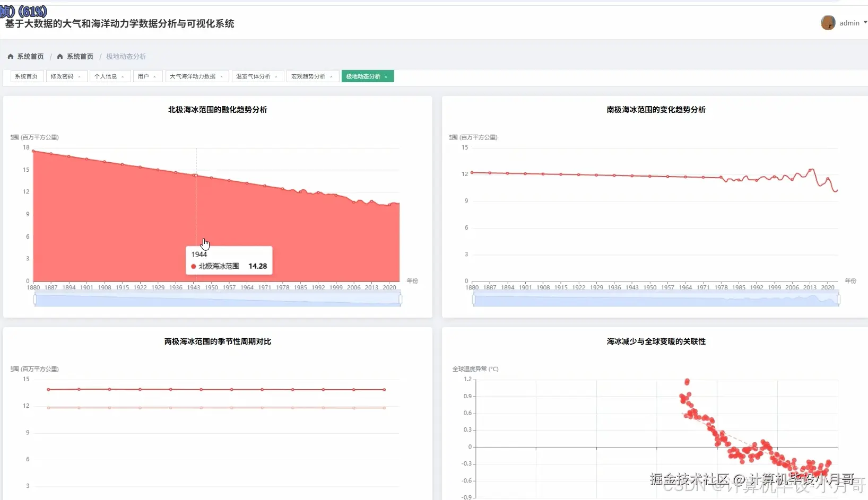This screenshot has height=500, width=868.
Task: Close the 温室气体分析 tab
Action: pyautogui.click(x=276, y=77)
